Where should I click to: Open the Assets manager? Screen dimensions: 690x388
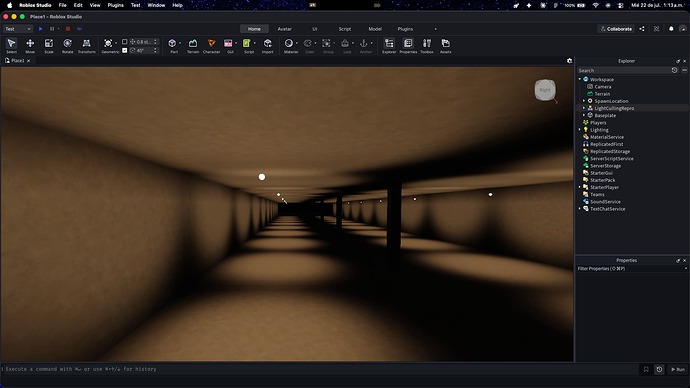(445, 45)
